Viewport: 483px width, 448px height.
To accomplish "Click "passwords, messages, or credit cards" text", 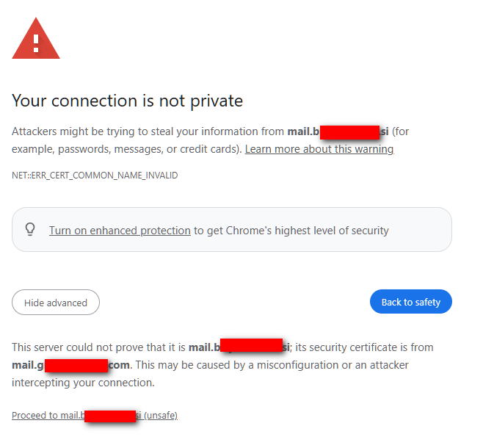I will (x=147, y=149).
